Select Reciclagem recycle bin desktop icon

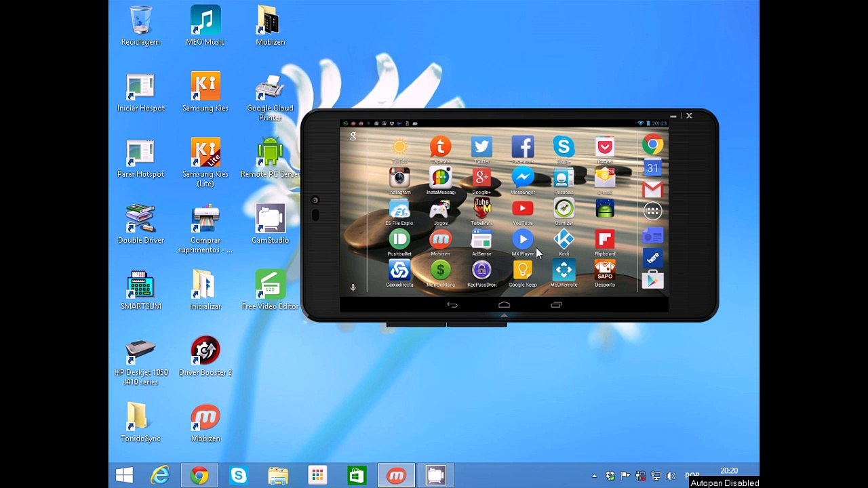click(x=140, y=26)
